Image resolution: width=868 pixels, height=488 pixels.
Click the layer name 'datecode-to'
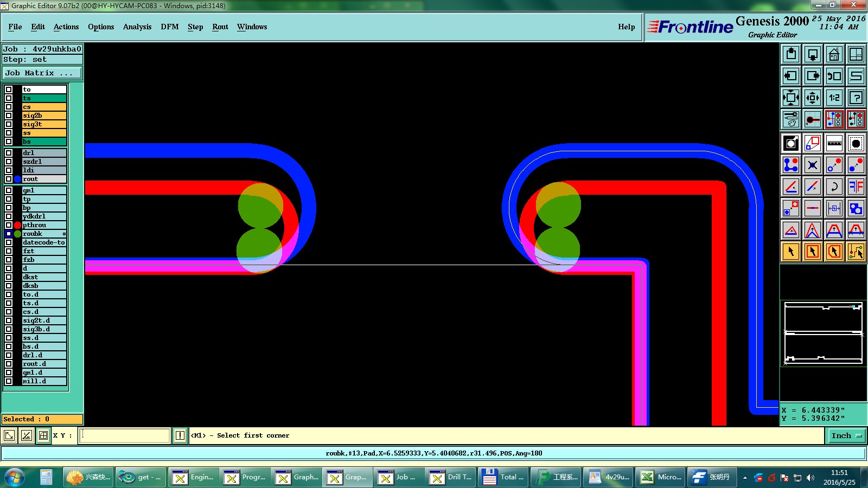click(44, 242)
